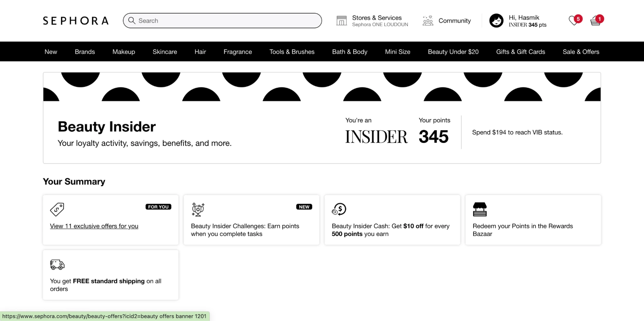Open the Skincare menu

[165, 52]
